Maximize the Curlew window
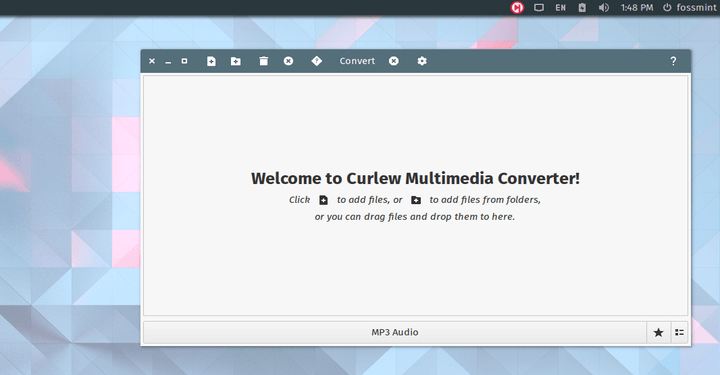Image resolution: width=720 pixels, height=375 pixels. pos(184,61)
